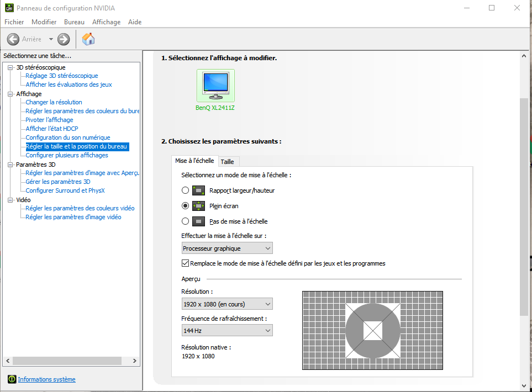The image size is (532, 392).
Task: Collapse the 3D stéréoscopique tree node
Action: [10, 67]
